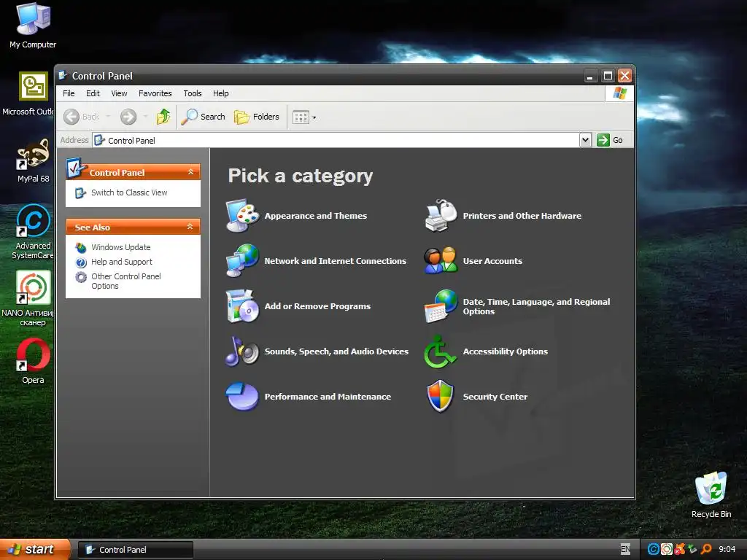This screenshot has height=560, width=747.
Task: Open the Help menu
Action: click(x=220, y=93)
